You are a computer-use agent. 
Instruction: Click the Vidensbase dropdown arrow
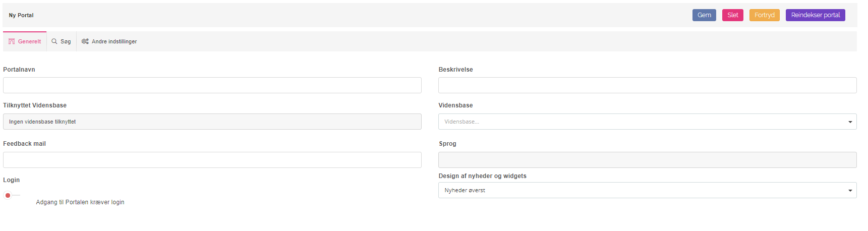point(850,122)
